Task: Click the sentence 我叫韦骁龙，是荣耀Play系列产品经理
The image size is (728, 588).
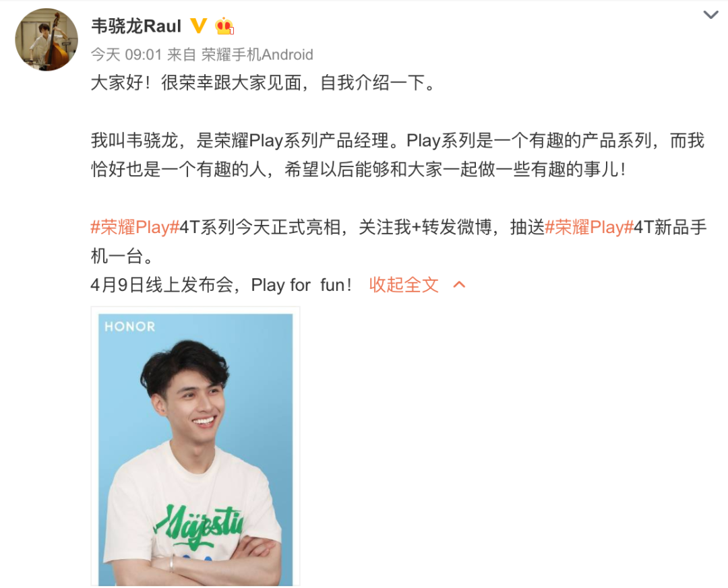Action: click(240, 141)
